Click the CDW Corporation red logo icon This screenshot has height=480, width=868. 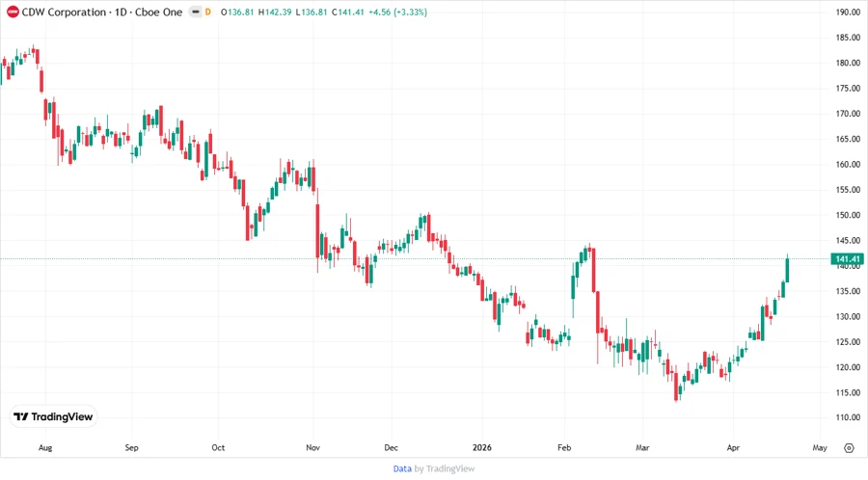coord(13,13)
